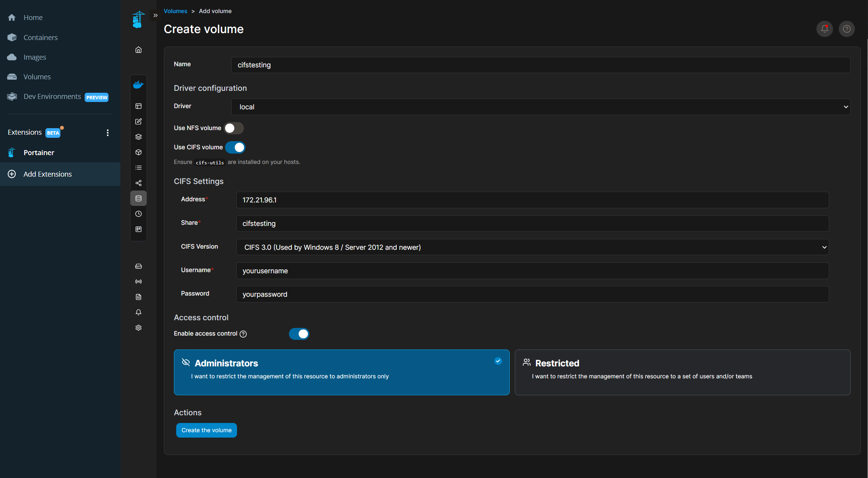Click the Username field with yourusername

point(532,271)
